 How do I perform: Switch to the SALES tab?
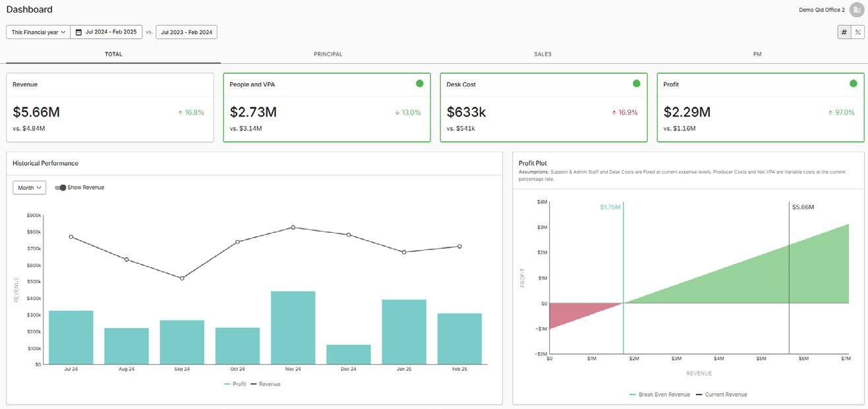[543, 54]
